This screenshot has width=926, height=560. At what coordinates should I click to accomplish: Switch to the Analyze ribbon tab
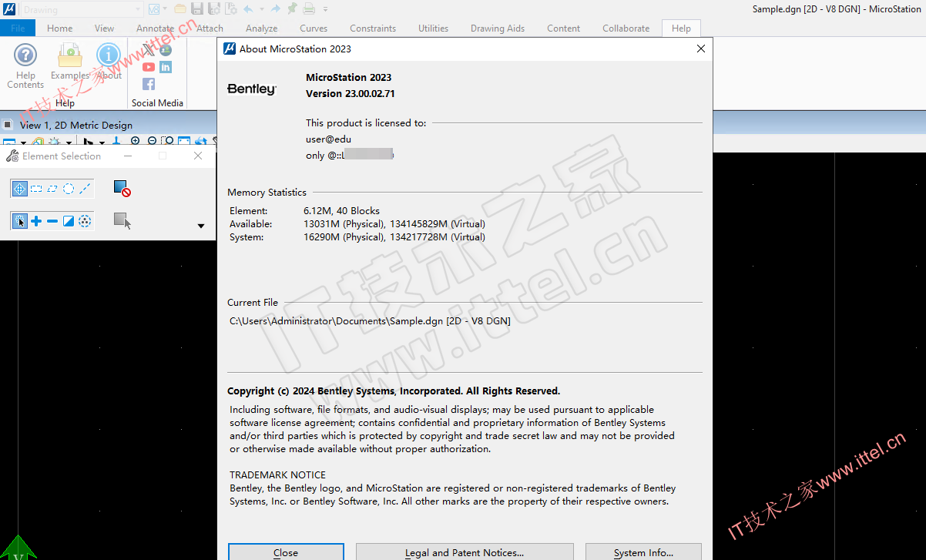[x=261, y=28]
